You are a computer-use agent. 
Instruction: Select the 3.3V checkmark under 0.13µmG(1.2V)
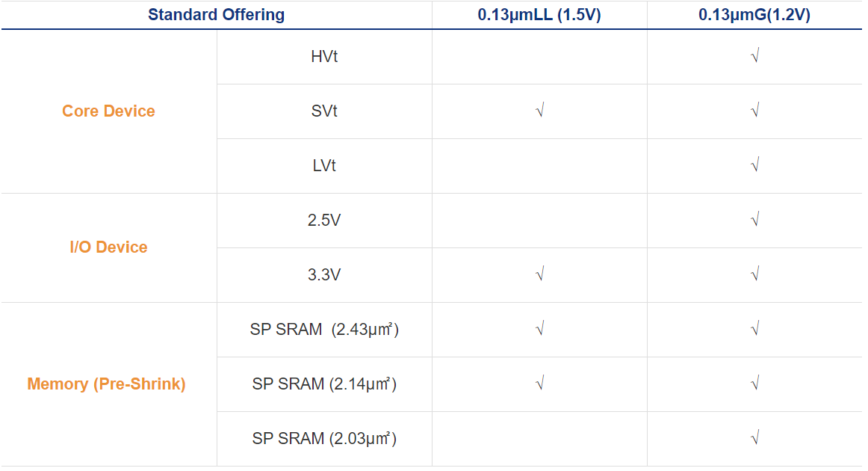point(754,275)
